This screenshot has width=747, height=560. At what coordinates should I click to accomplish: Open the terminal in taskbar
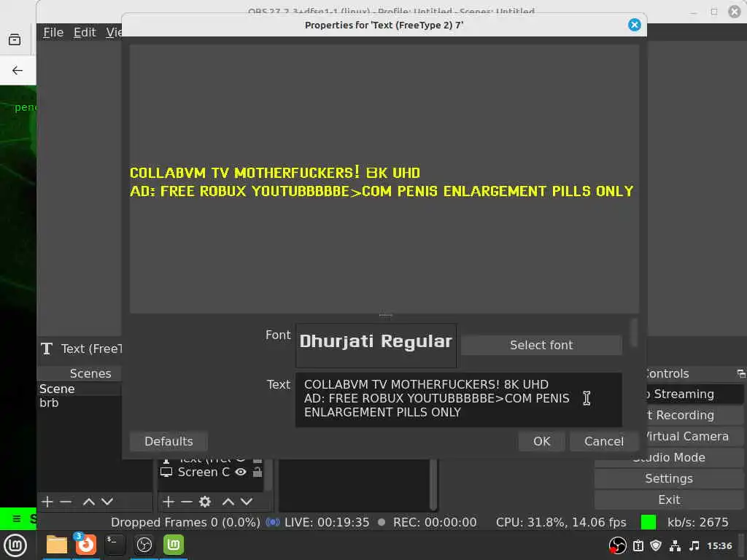coord(115,545)
